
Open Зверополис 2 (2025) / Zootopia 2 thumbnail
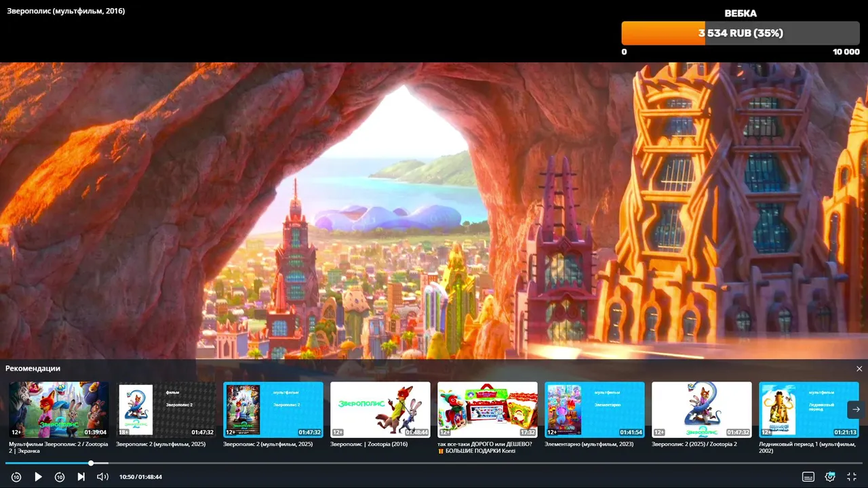702,410
